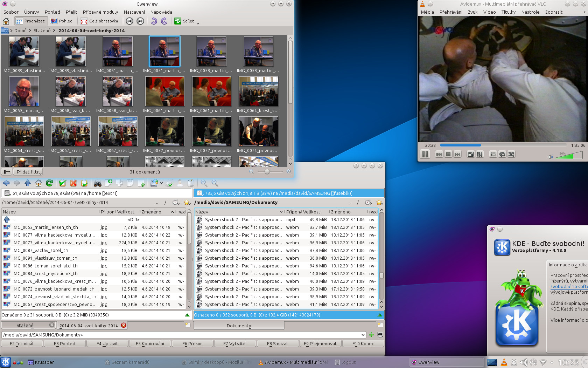Open Přídavné moduly menu in Gwenview
This screenshot has width=588, height=368.
click(100, 12)
